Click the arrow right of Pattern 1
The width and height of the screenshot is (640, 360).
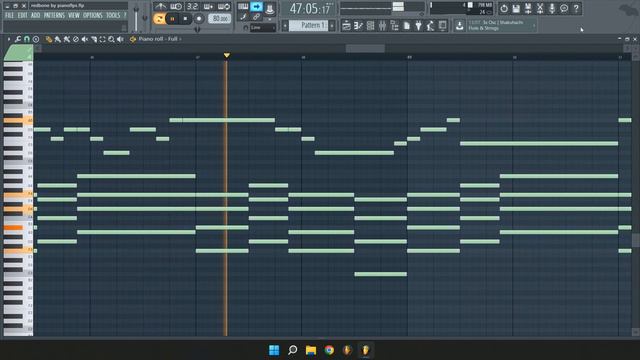pos(332,26)
